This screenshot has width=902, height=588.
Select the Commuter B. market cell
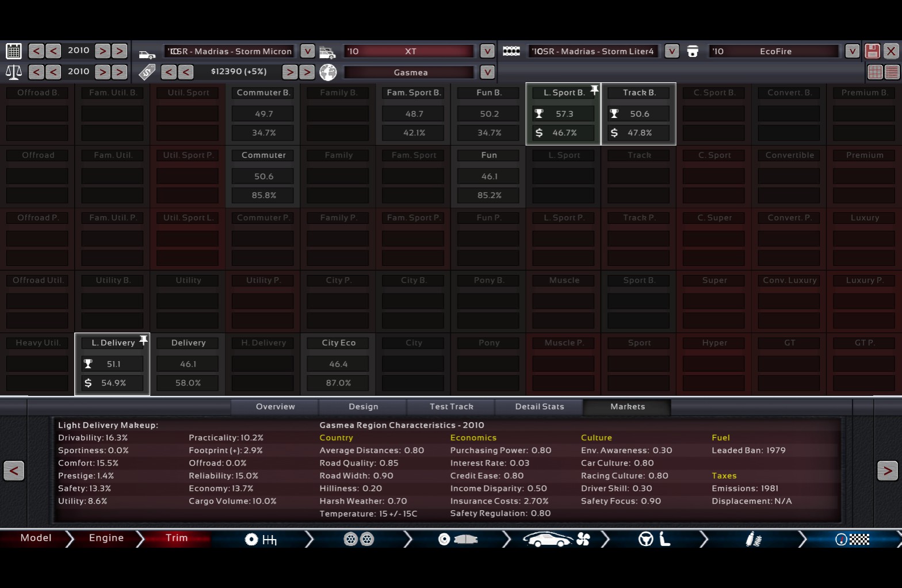coord(263,114)
